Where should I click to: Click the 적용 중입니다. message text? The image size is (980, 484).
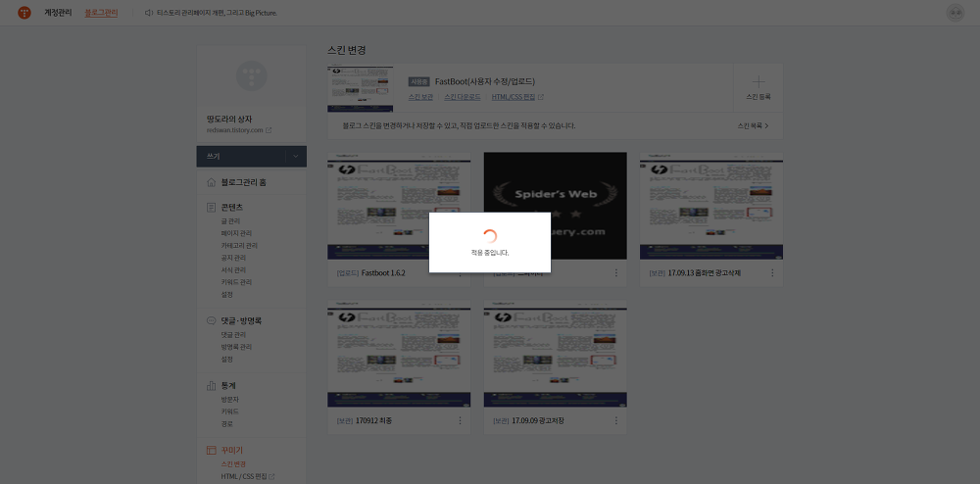tap(490, 253)
